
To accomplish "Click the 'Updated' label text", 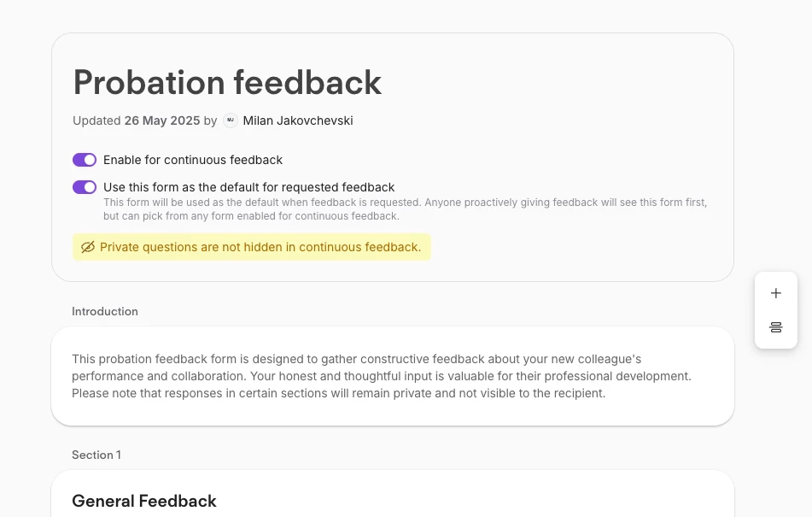I will pyautogui.click(x=96, y=120).
